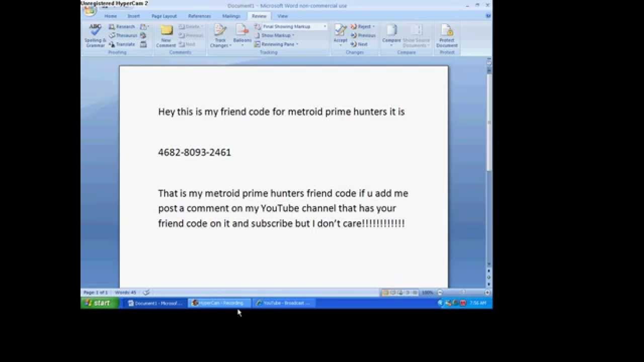Click the system tray clock
The image size is (644, 362).
point(478,303)
